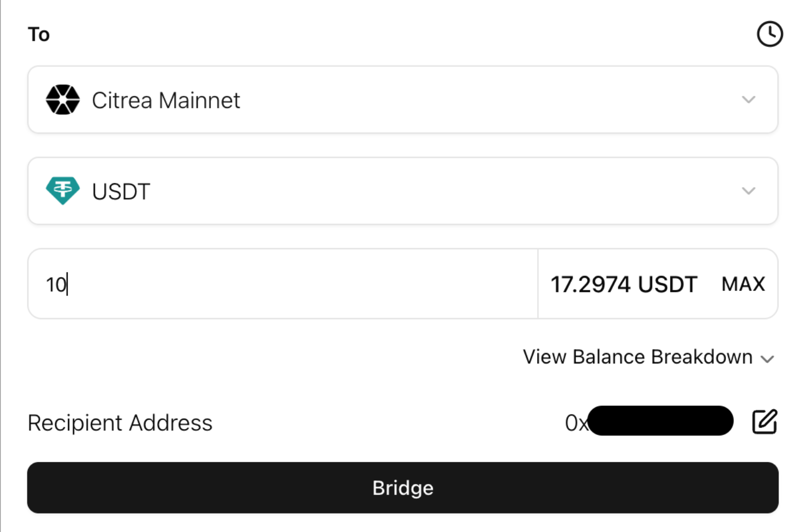Edit recipient address via pencil icon
This screenshot has width=796, height=532.
point(764,421)
